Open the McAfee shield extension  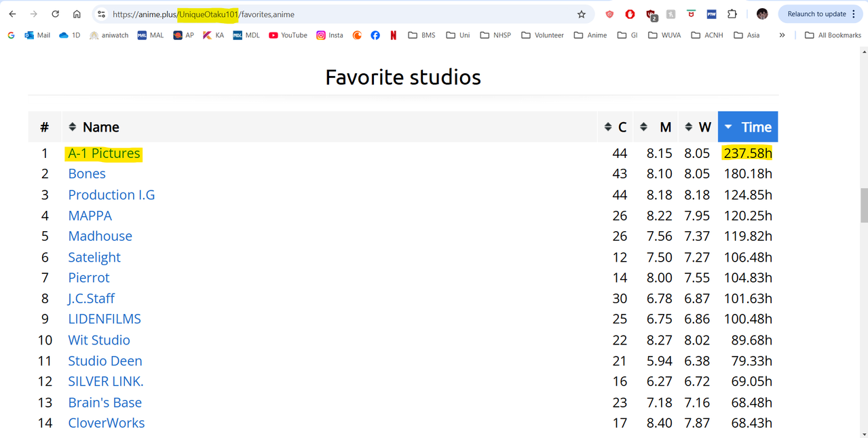(691, 14)
